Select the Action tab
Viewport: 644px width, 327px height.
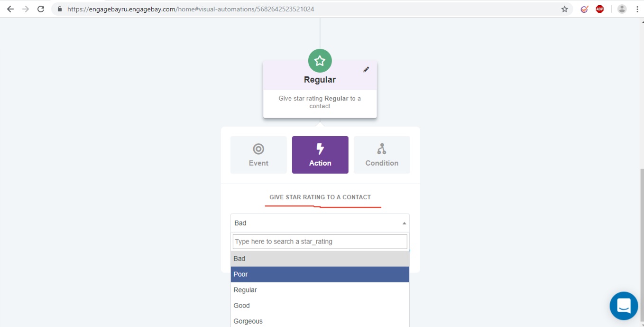click(x=320, y=155)
